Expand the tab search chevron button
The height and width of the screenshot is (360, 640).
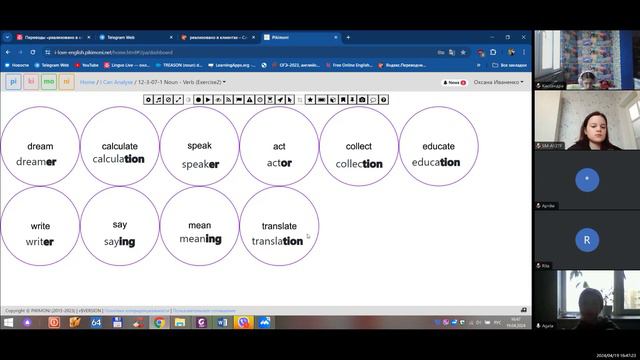coord(7,37)
